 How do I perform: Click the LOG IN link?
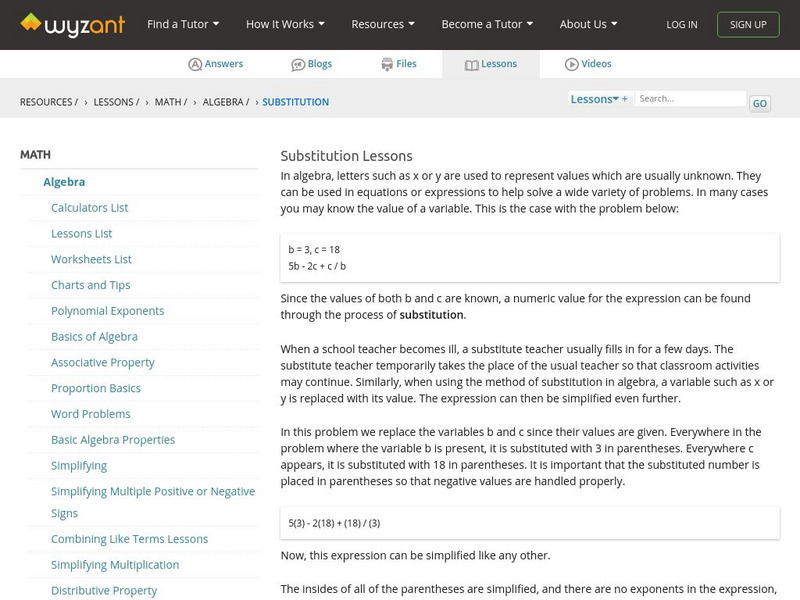coord(682,24)
